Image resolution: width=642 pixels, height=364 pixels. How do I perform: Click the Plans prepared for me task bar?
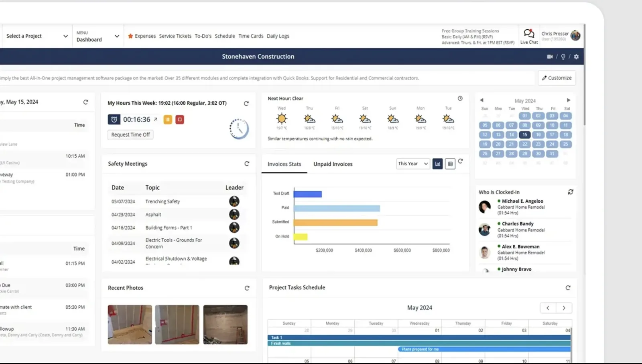coord(484,349)
